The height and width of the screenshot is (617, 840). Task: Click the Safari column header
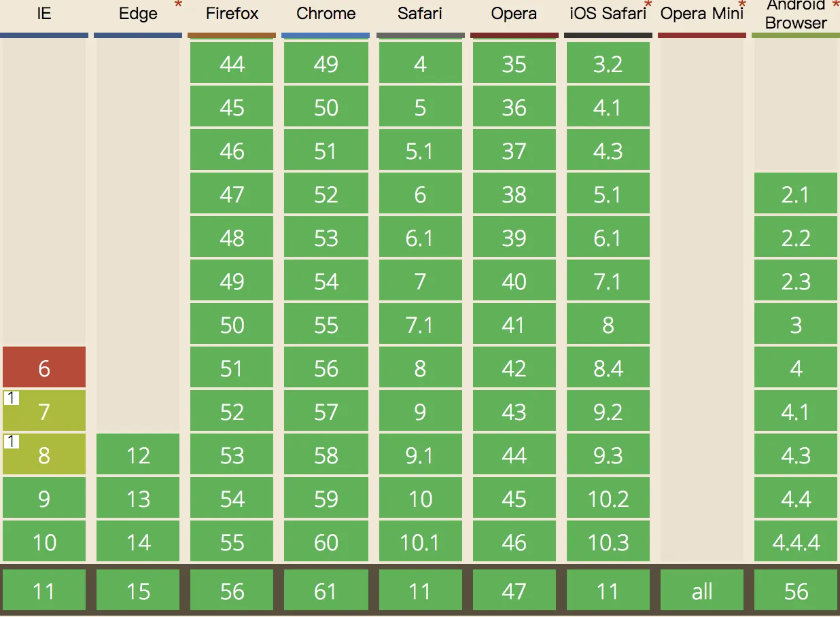pos(420,14)
